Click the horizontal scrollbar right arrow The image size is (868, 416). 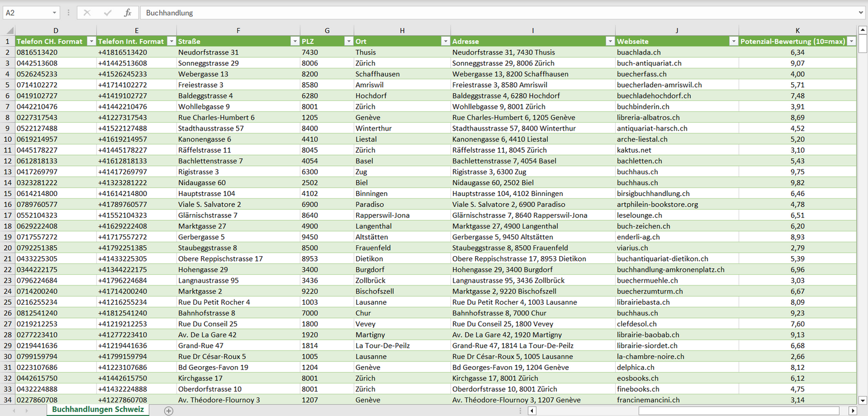pyautogui.click(x=852, y=411)
